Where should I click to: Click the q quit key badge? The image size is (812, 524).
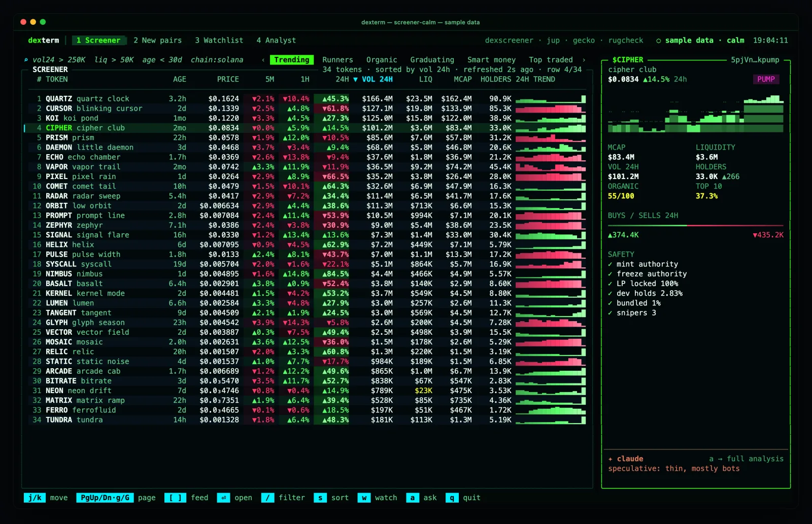pos(452,498)
